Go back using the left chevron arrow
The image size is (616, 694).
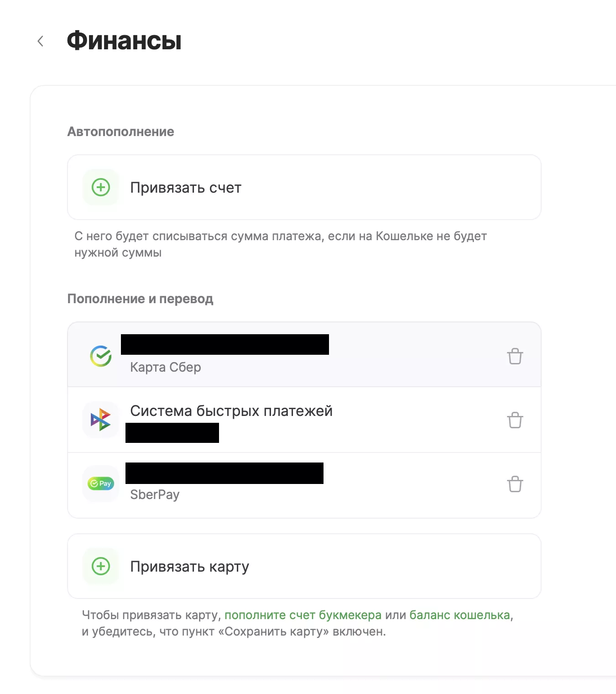40,42
